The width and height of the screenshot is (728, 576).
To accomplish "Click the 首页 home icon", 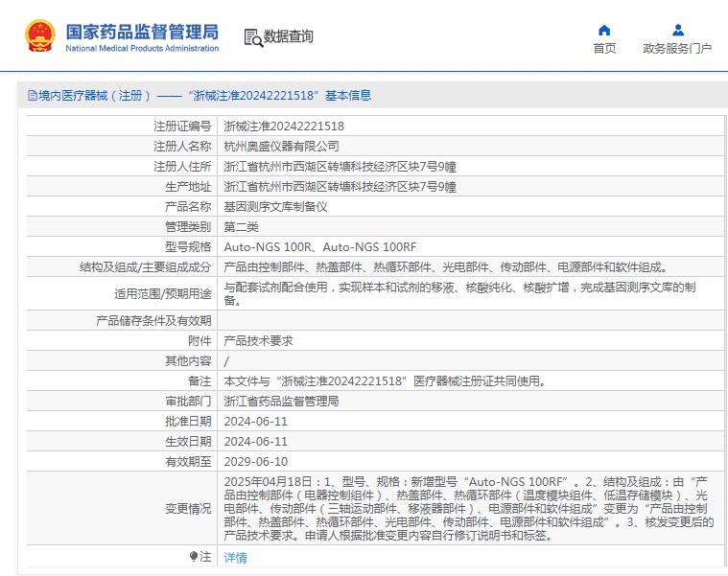I will pos(604,30).
